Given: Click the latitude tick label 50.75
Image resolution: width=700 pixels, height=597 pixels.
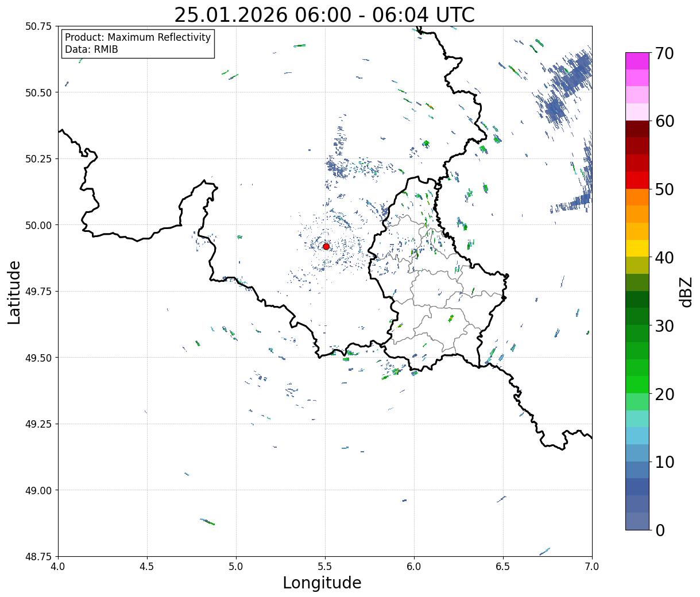Looking at the screenshot, I should (38, 26).
